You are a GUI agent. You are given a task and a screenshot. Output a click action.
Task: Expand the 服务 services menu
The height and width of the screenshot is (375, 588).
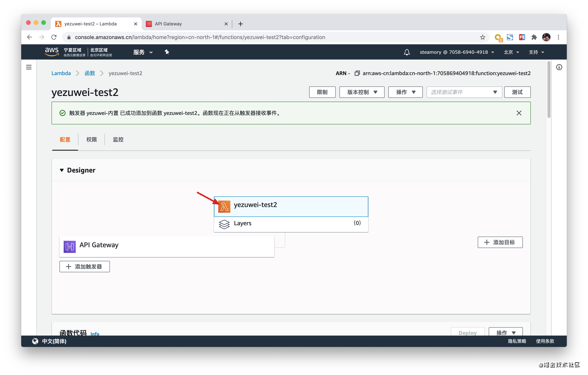click(143, 52)
